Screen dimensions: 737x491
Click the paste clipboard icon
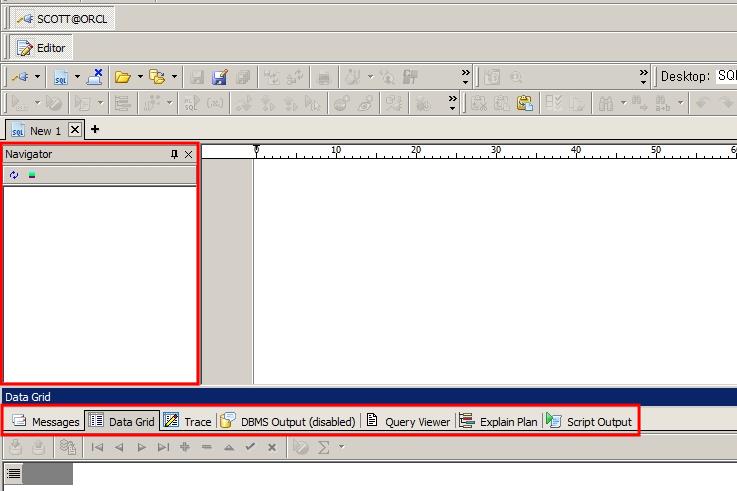tap(525, 102)
